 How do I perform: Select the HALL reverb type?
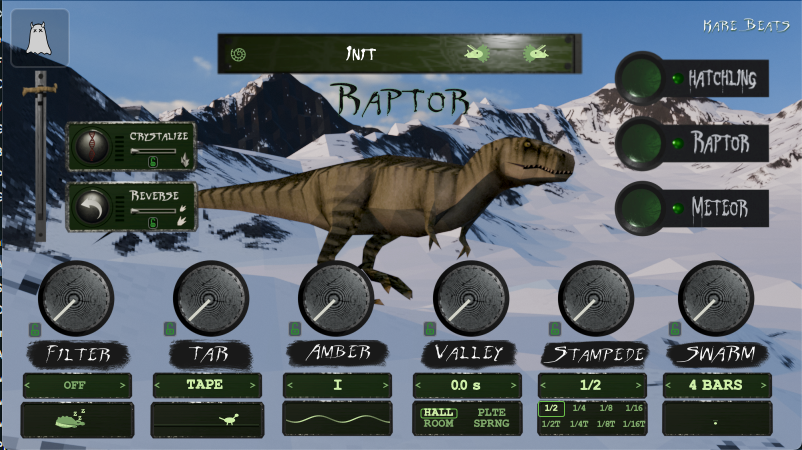[x=439, y=412]
